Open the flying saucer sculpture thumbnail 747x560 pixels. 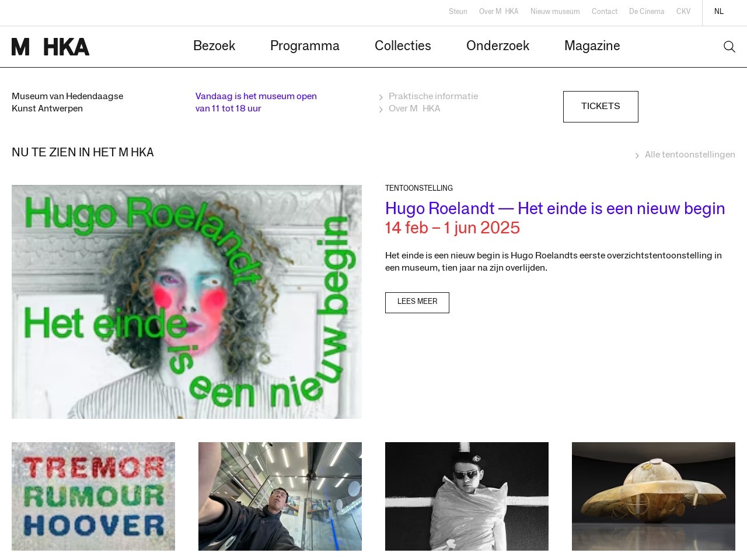[x=654, y=496]
